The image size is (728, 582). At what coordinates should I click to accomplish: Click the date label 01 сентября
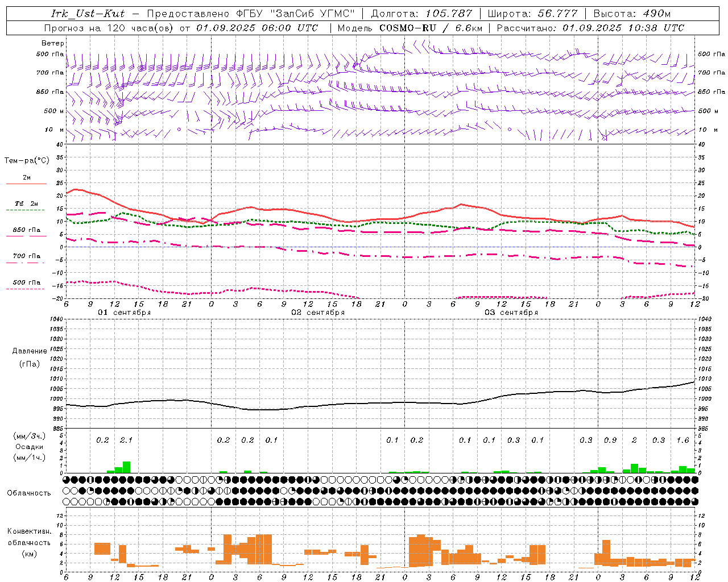coord(125,312)
